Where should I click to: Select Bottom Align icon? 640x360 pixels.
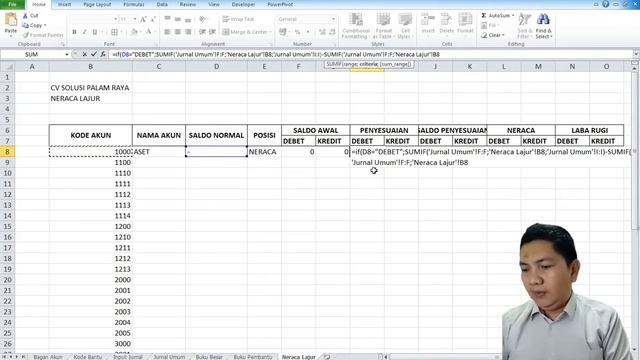(x=188, y=19)
